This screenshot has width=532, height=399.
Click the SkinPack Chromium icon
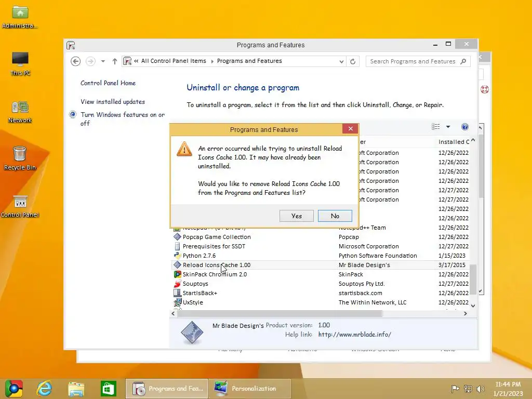[x=177, y=274]
